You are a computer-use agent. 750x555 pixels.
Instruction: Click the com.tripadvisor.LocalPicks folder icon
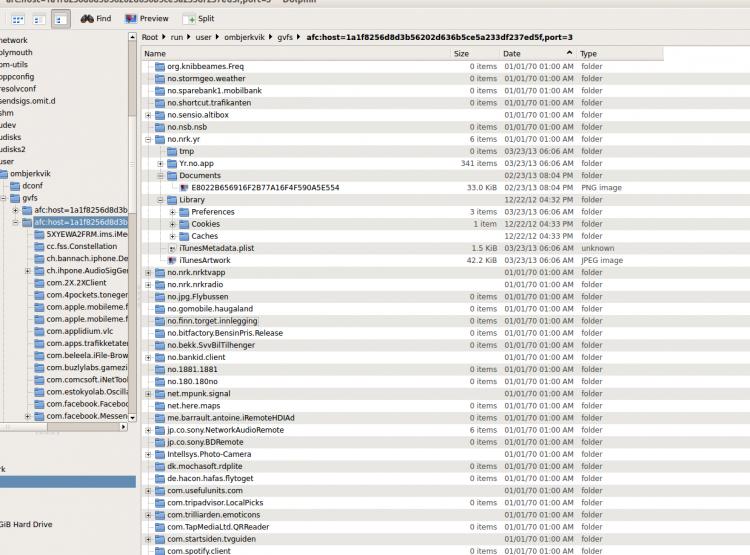[x=160, y=503]
